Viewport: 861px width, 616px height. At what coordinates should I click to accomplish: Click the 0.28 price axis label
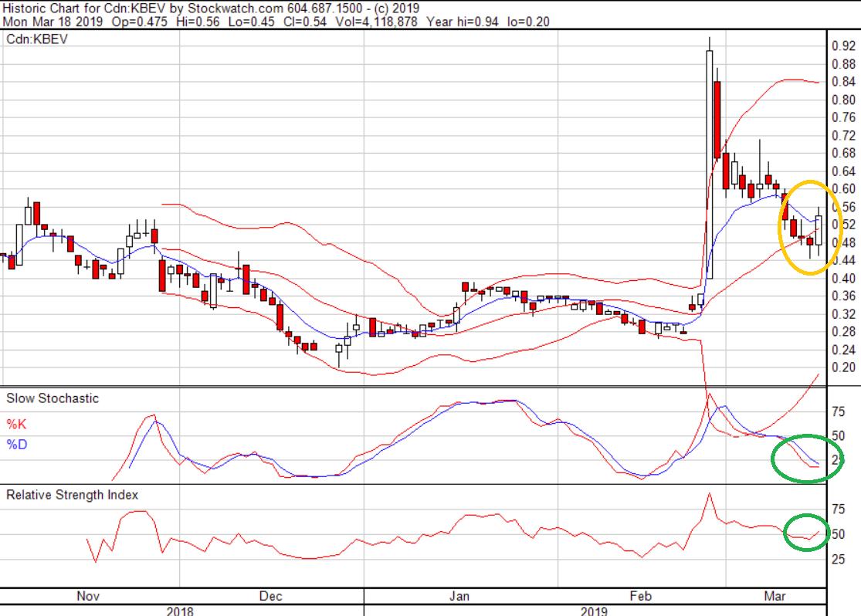click(843, 332)
